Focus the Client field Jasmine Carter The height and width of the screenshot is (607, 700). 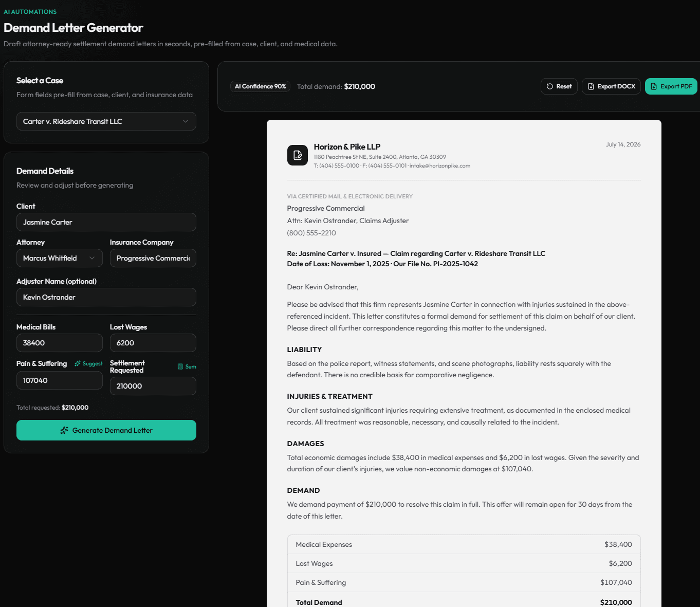point(106,222)
